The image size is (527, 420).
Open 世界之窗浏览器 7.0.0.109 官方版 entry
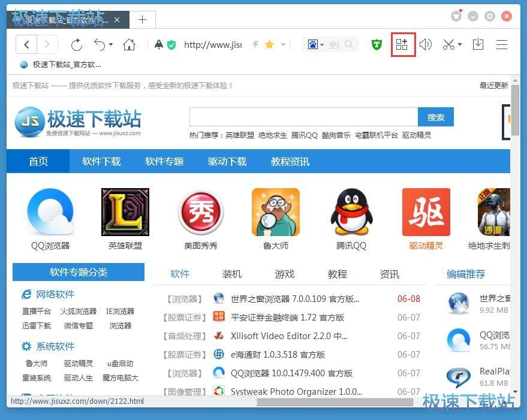(x=295, y=299)
